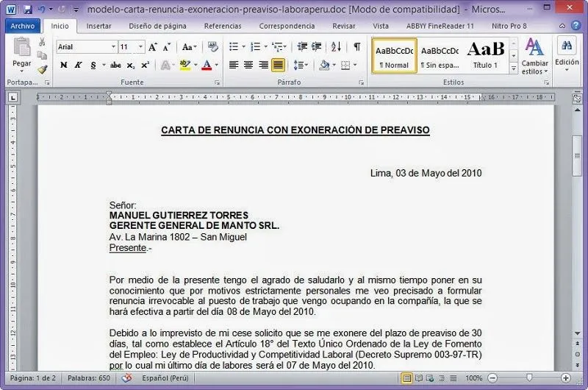The height and width of the screenshot is (390, 588).
Task: Center the paragraph text
Action: click(248, 65)
